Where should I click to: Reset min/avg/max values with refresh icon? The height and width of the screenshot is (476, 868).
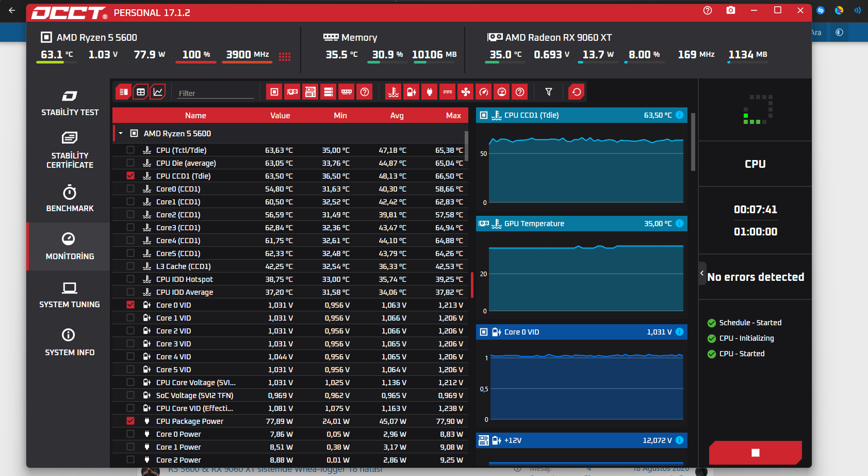[x=577, y=92]
